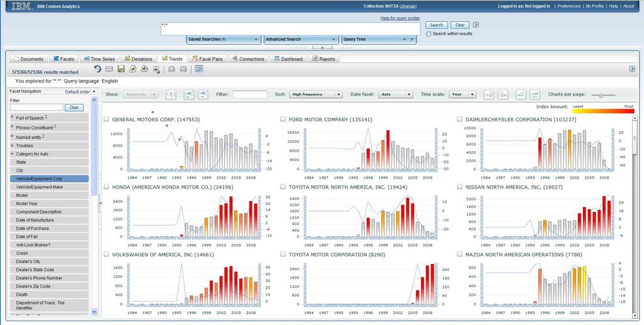Click the Index Amount color gradient legend
Viewport: 644px width, 325px height.
coord(603,111)
